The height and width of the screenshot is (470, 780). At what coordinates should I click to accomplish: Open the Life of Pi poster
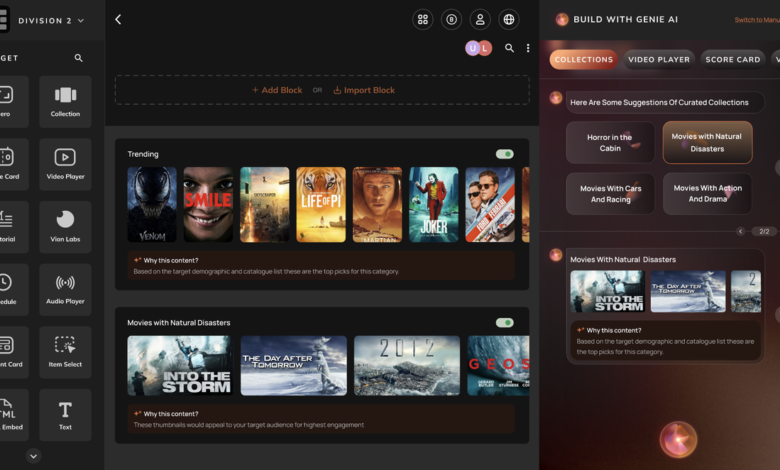[x=321, y=204]
